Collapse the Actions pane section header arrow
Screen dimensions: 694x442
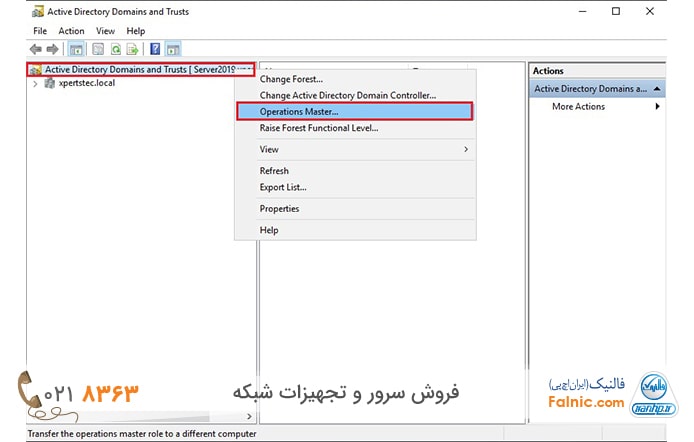click(x=657, y=89)
